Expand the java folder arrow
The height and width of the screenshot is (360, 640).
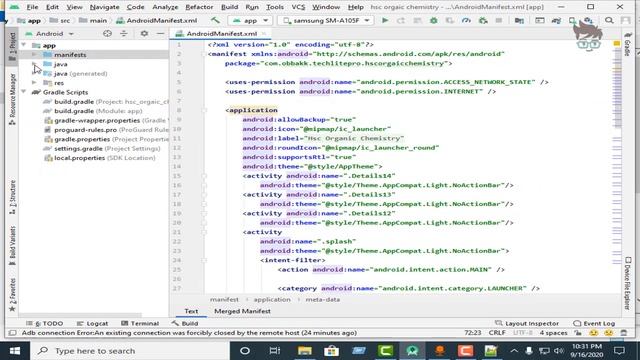click(x=34, y=64)
